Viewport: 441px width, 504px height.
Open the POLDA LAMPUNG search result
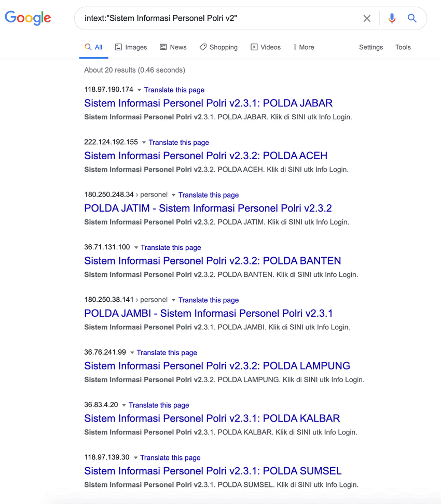[217, 366]
